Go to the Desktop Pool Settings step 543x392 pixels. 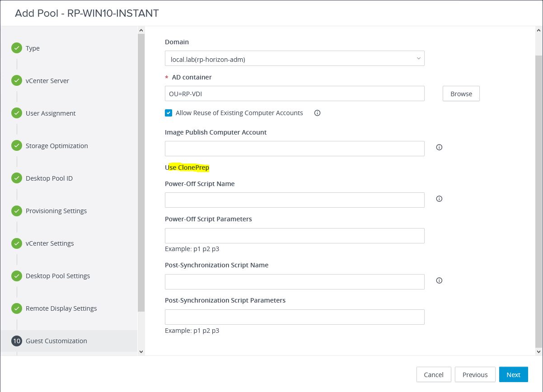pos(58,276)
